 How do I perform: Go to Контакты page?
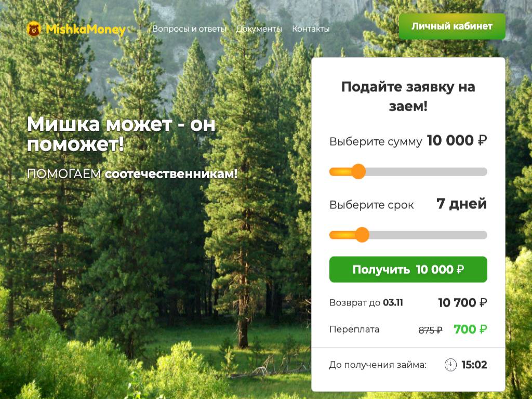point(311,29)
